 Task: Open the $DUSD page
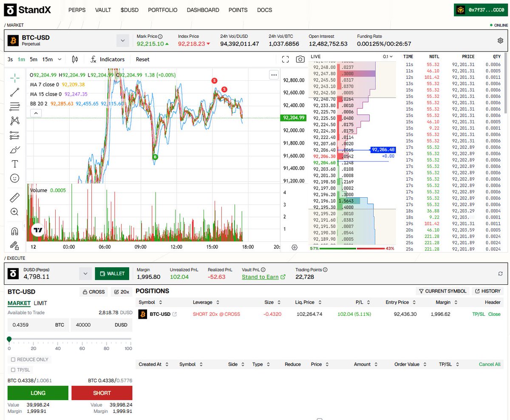pos(130,10)
